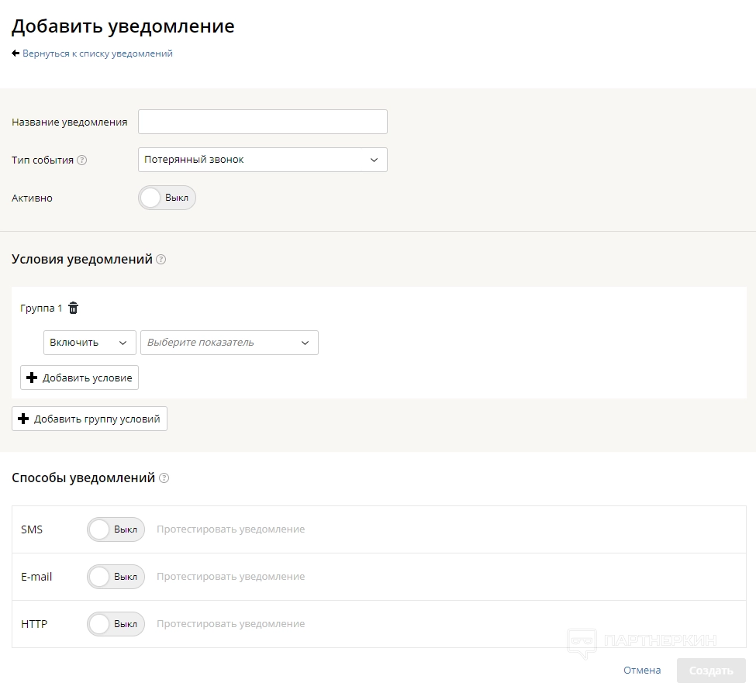Viewport: 756px width, 700px height.
Task: Open the Тип события dropdown
Action: pos(262,160)
